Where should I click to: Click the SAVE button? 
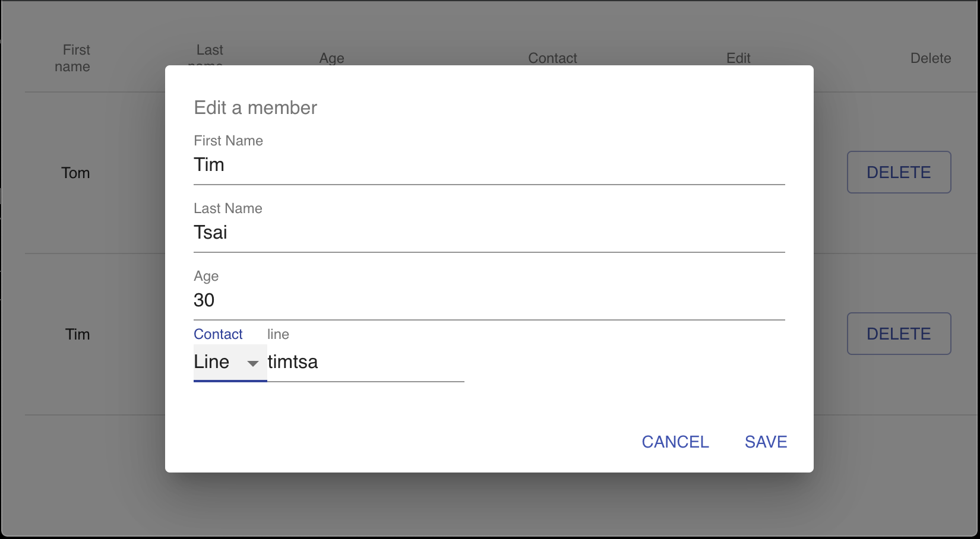pyautogui.click(x=766, y=442)
